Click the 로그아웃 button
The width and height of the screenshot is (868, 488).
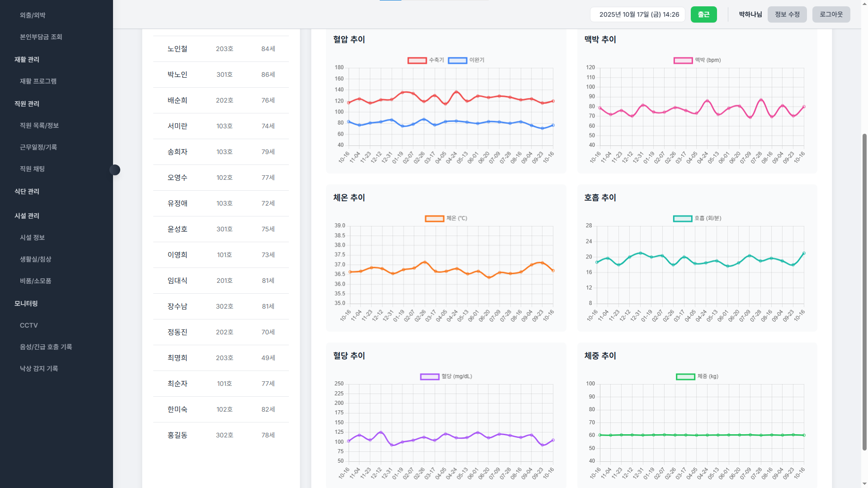[x=831, y=14]
